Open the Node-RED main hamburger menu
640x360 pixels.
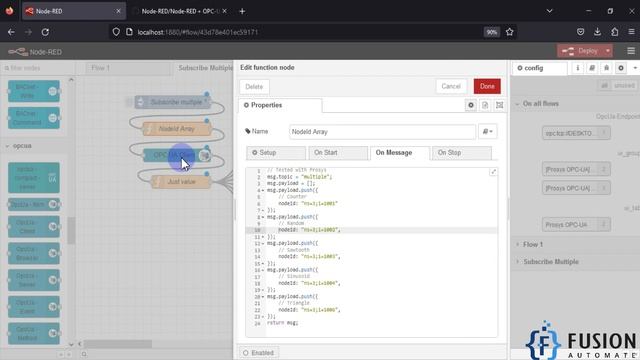631,51
